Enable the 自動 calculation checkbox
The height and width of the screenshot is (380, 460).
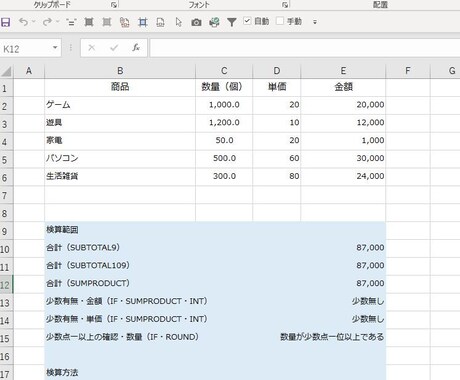coord(247,21)
